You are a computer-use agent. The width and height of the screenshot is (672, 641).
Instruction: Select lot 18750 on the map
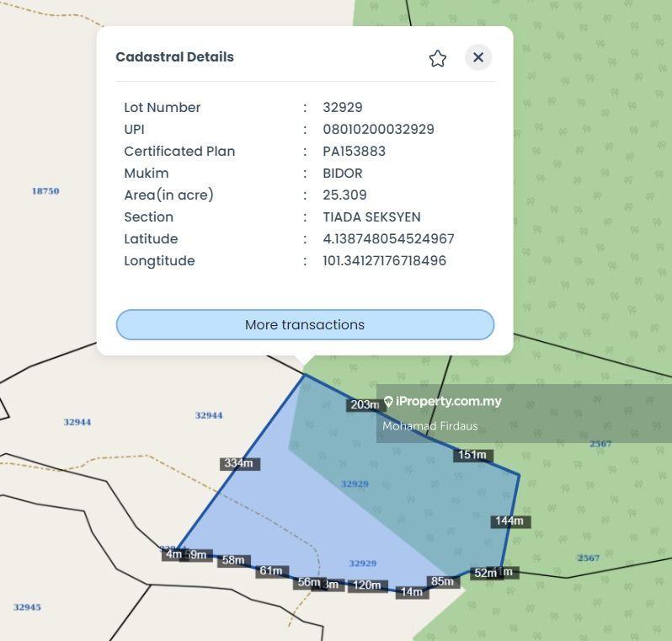coord(45,191)
